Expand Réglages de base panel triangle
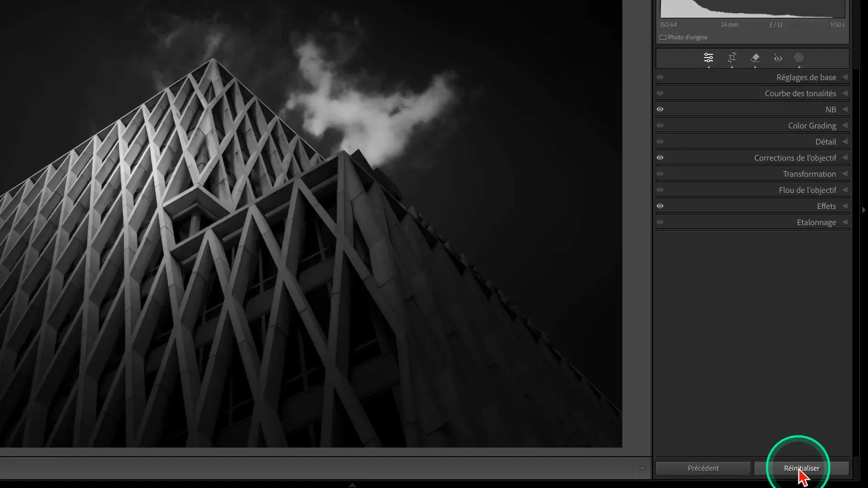 [x=845, y=77]
